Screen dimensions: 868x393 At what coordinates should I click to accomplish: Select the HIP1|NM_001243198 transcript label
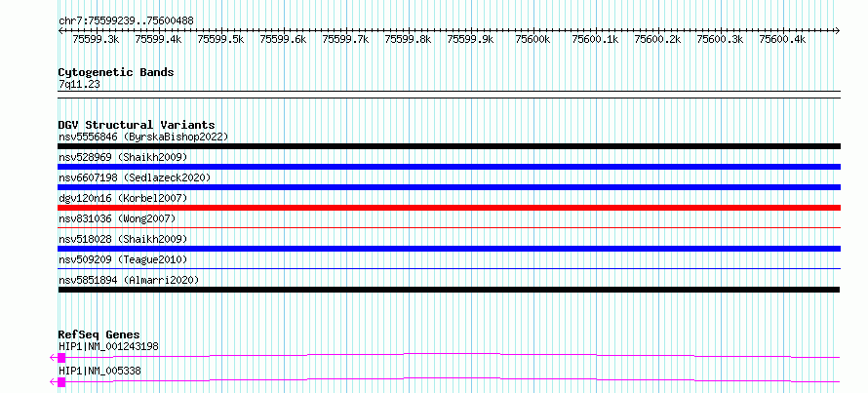(108, 346)
